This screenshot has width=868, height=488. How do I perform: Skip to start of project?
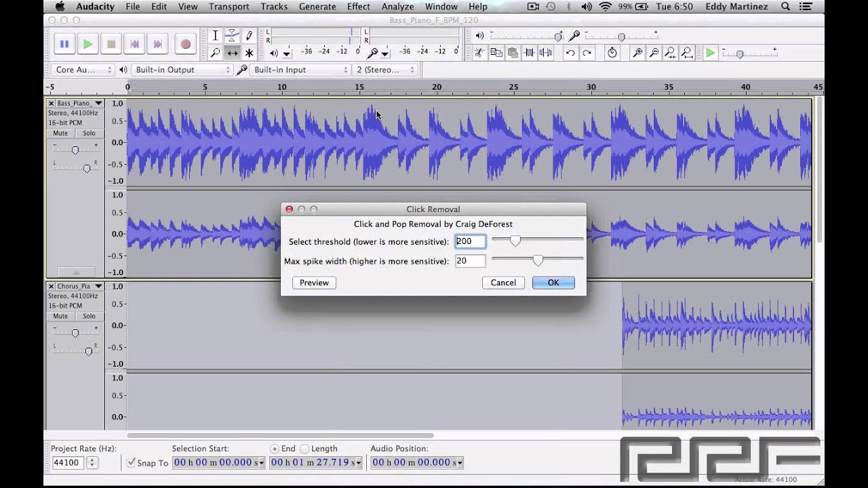tap(134, 44)
